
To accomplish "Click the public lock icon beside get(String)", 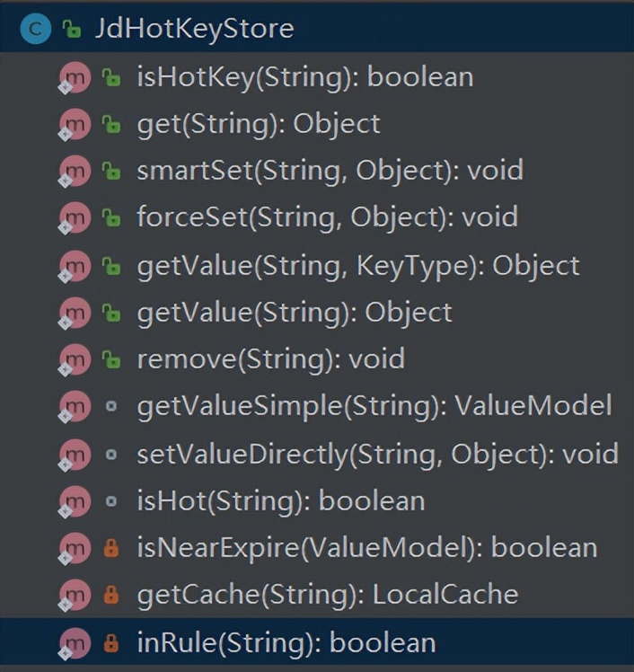I will 110,125.
